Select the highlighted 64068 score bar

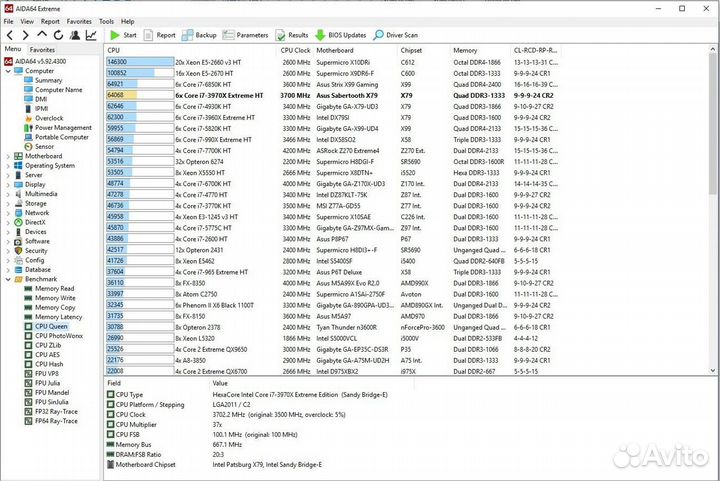click(140, 95)
